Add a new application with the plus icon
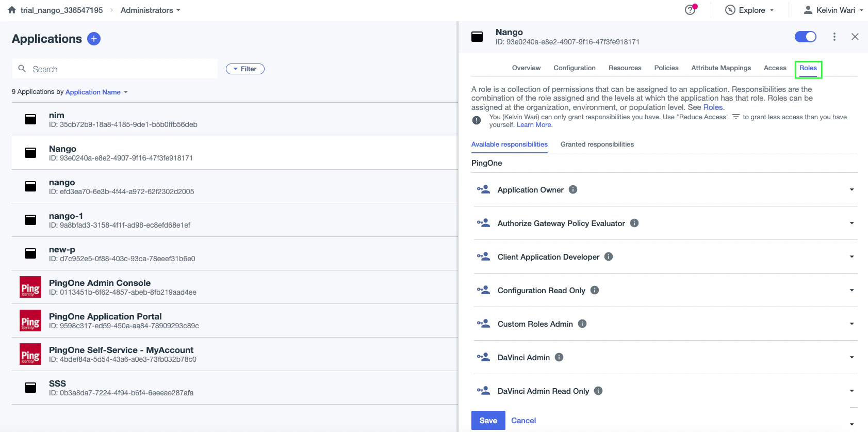The width and height of the screenshot is (868, 432). 94,39
